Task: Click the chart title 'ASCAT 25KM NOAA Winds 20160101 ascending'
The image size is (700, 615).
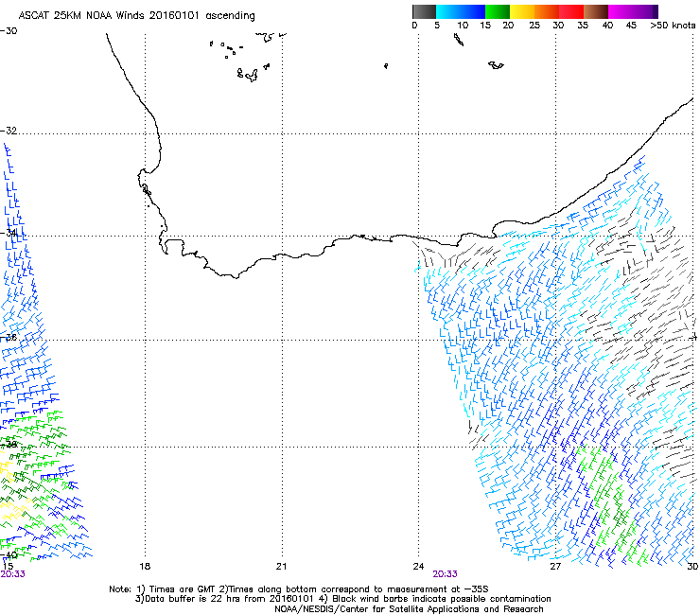Action: click(136, 16)
